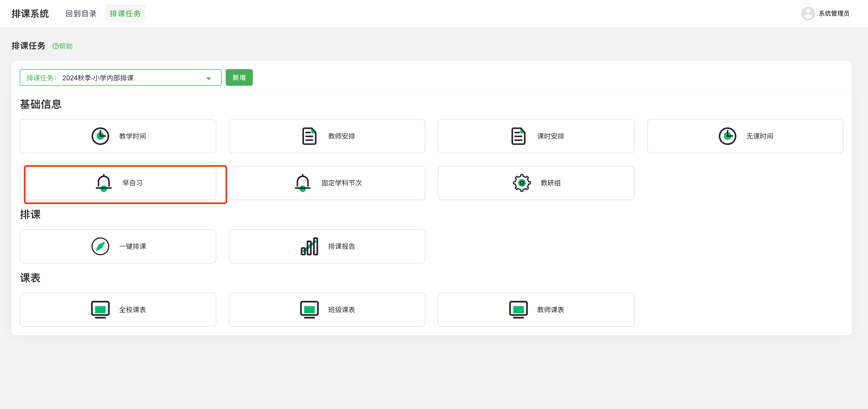Click the 固定学科节次 bell icon

(x=302, y=183)
